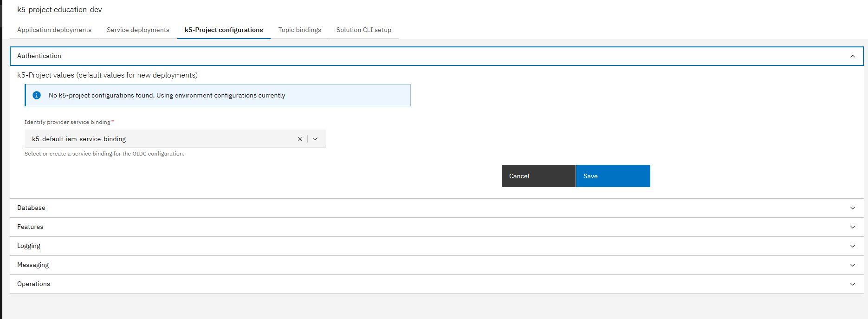Expand the Messaging section
The height and width of the screenshot is (319, 868).
[436, 265]
